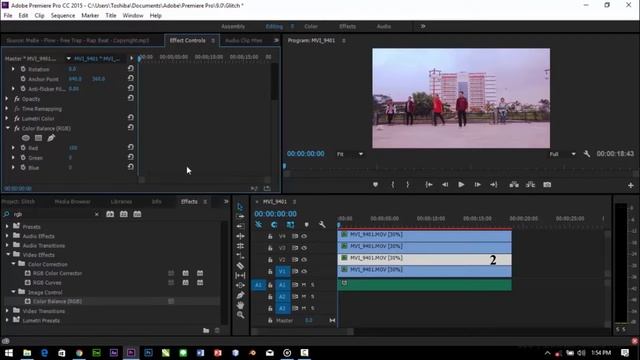The width and height of the screenshot is (640, 360).
Task: Open the Fit zoom level dropdown
Action: pyautogui.click(x=350, y=154)
